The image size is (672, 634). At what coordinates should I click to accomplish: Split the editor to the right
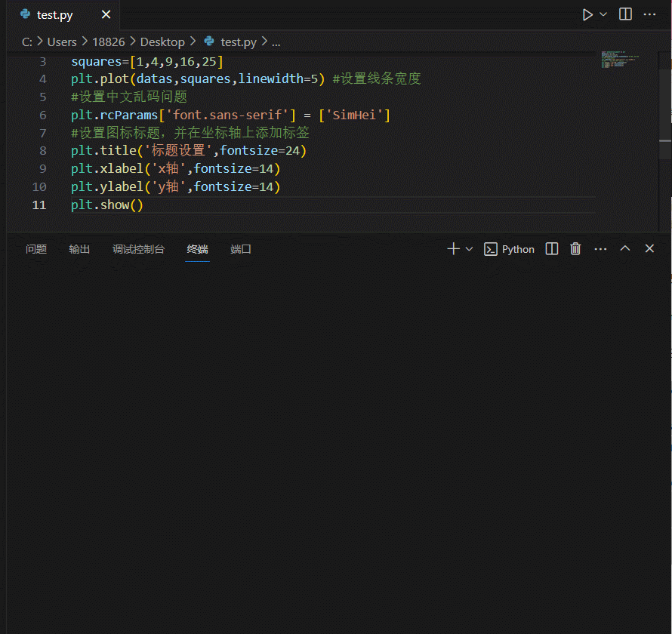(x=625, y=14)
